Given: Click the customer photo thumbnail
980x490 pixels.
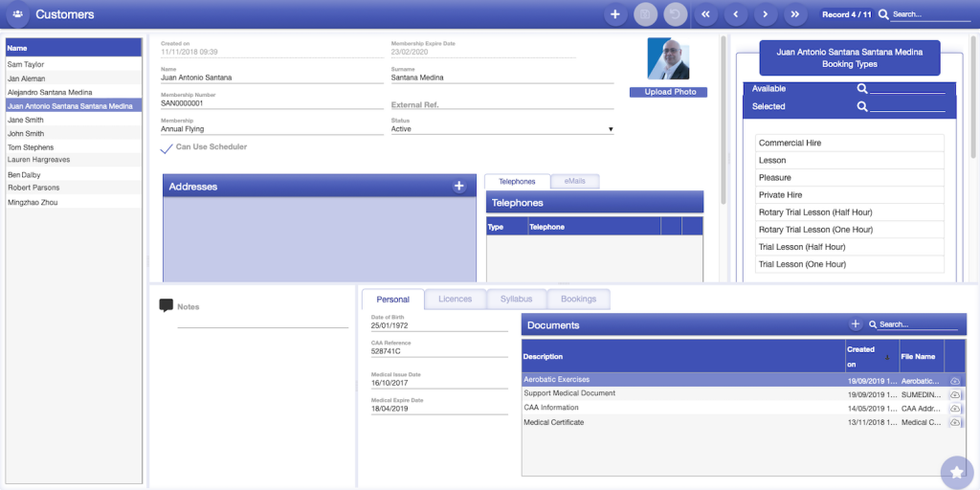Looking at the screenshot, I should click(668, 58).
